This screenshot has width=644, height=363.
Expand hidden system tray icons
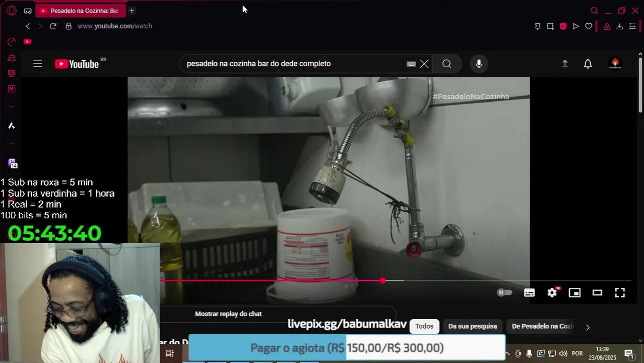[x=507, y=353]
